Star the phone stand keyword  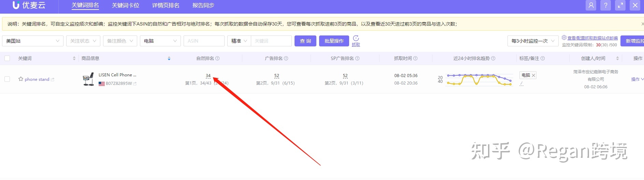21,79
